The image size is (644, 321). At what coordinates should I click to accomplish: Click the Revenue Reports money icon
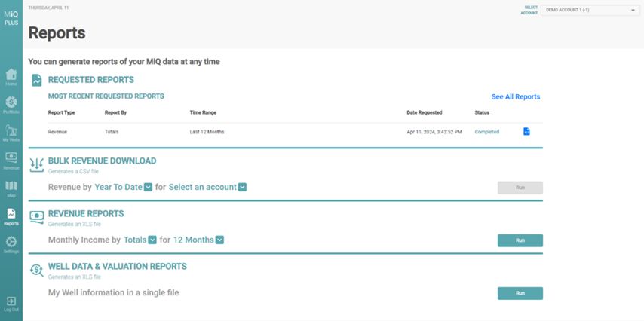tap(36, 218)
